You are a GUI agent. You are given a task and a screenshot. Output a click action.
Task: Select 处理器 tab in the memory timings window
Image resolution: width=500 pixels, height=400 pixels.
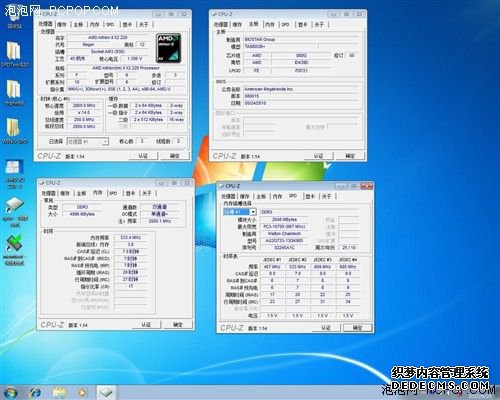[x=48, y=193]
